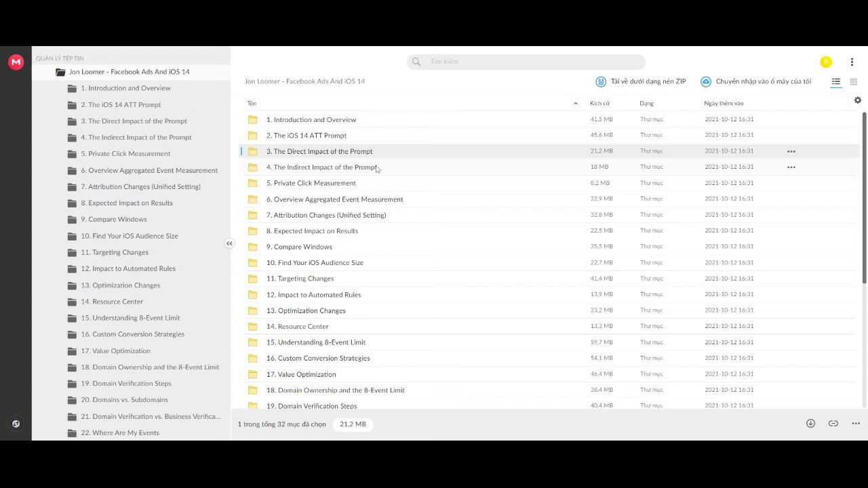The width and height of the screenshot is (868, 488).
Task: Click sidebar folder icon for 17. Value Optimization
Action: tap(72, 351)
